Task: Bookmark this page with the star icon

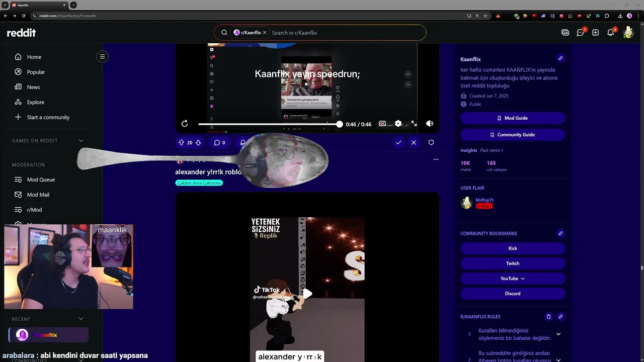Action: coord(486,16)
